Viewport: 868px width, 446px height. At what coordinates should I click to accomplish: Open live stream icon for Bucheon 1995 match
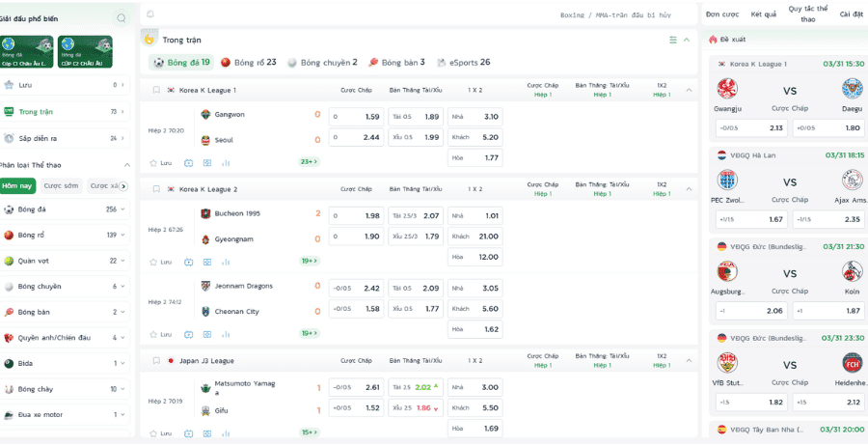(x=189, y=262)
